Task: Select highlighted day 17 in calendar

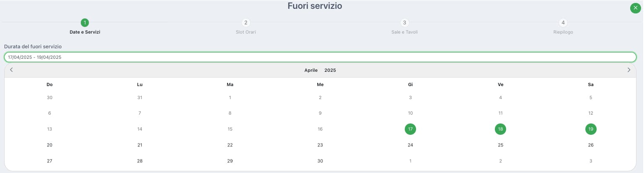Action: tap(410, 129)
